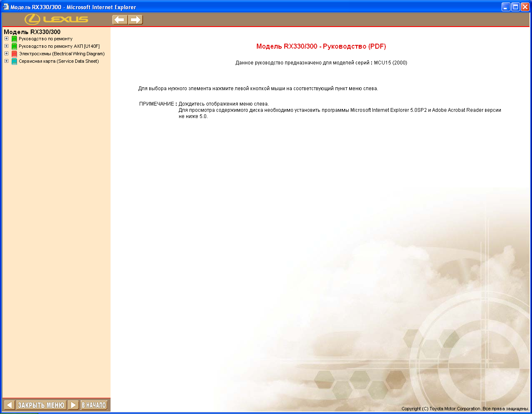Click the back arrow in header
This screenshot has height=414, width=532.
(120, 20)
